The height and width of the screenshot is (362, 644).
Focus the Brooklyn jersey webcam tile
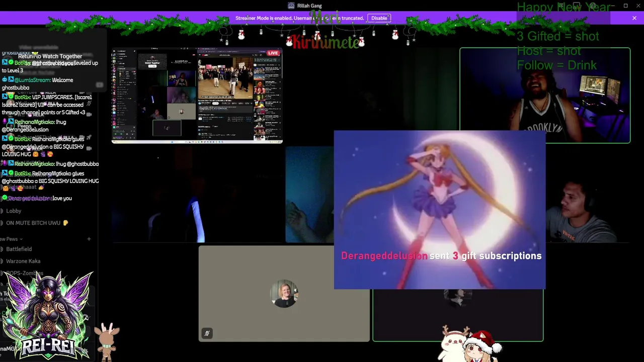(x=545, y=96)
